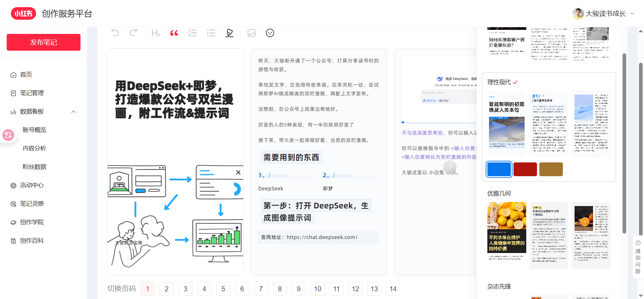This screenshot has width=644, height=299.
Task: Switch to page 14
Action: 393,289
